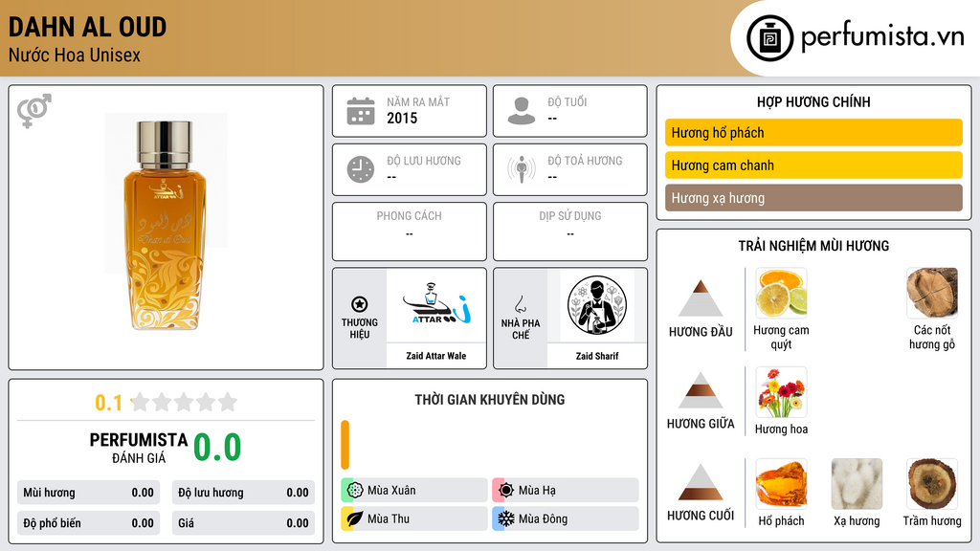Image resolution: width=980 pixels, height=551 pixels.
Task: Click the Dịp sử dụng info box
Action: click(x=570, y=231)
